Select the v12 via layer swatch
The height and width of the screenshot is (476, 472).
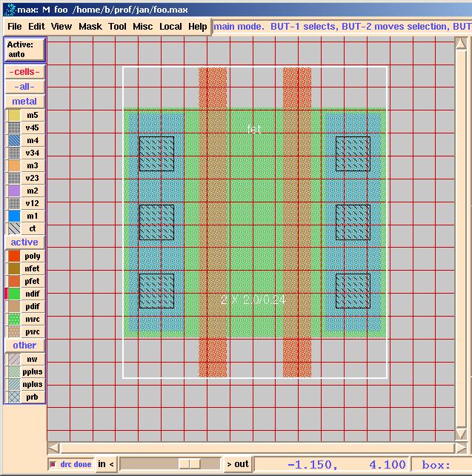tap(14, 203)
